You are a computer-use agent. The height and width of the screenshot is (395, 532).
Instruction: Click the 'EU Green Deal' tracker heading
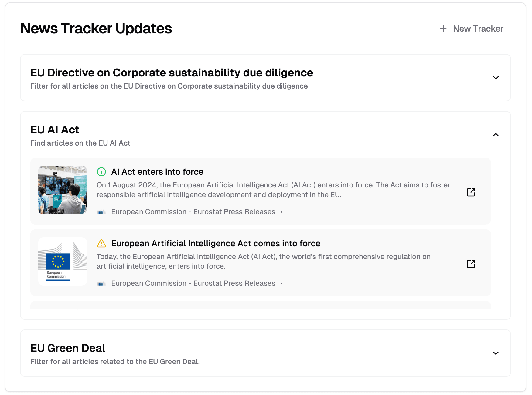(68, 348)
